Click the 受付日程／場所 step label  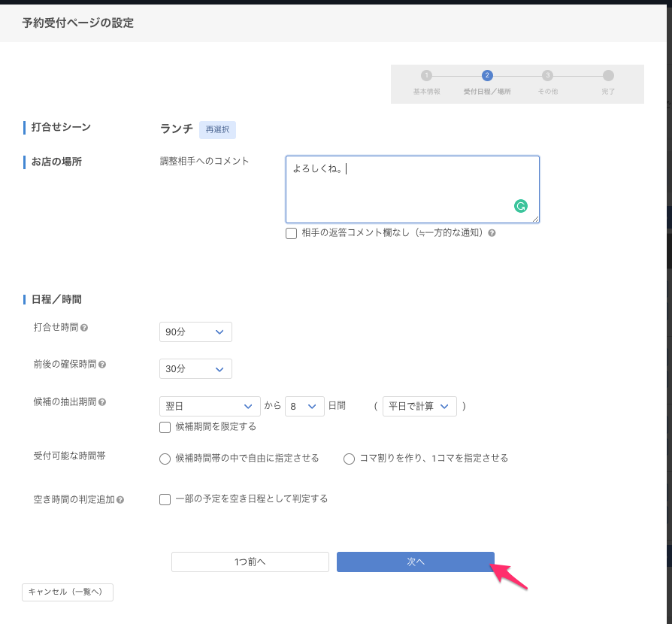click(x=487, y=92)
